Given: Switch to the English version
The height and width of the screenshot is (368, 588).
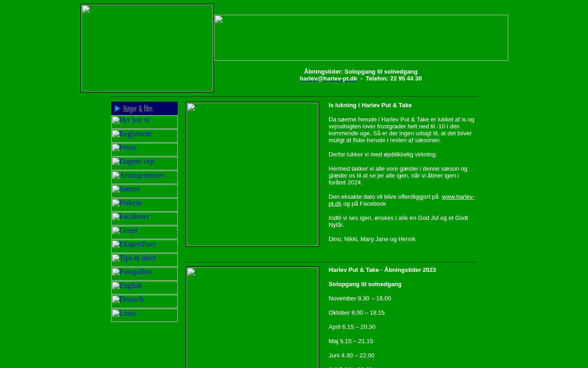Looking at the screenshot, I should [x=144, y=288].
